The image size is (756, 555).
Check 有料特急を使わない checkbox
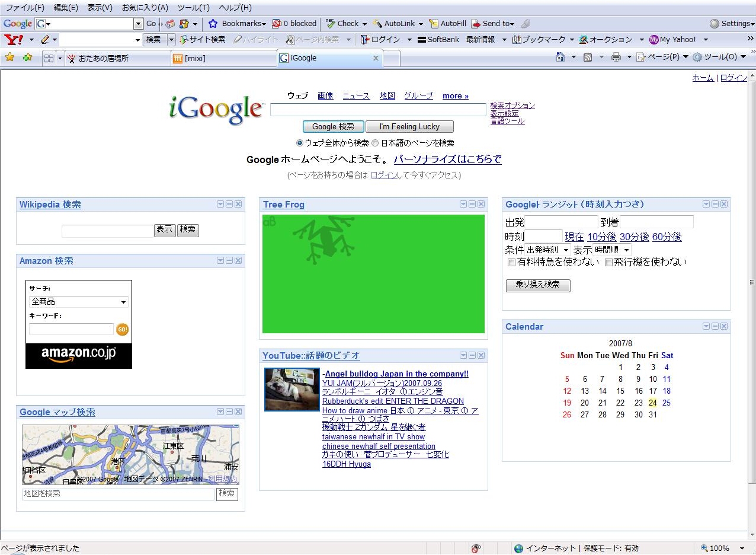(511, 262)
